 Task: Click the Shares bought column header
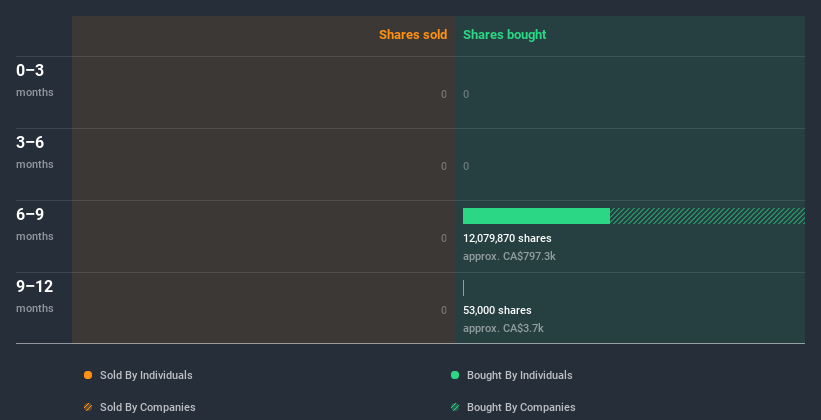coord(505,35)
